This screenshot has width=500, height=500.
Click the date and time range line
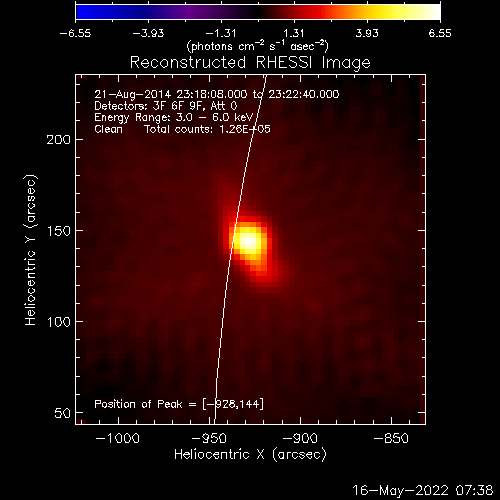[x=217, y=94]
